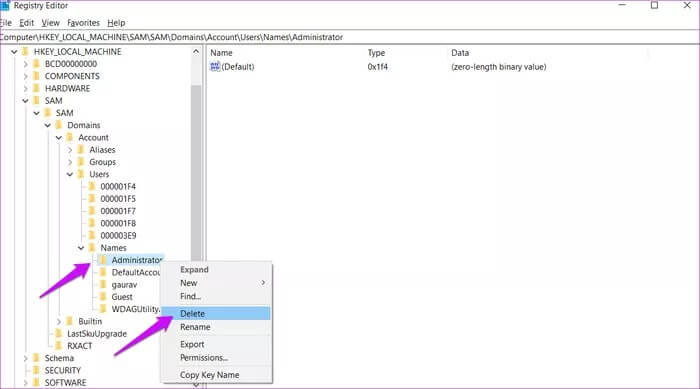
Task: Click the 000003E9 folder icon
Action: [x=92, y=235]
